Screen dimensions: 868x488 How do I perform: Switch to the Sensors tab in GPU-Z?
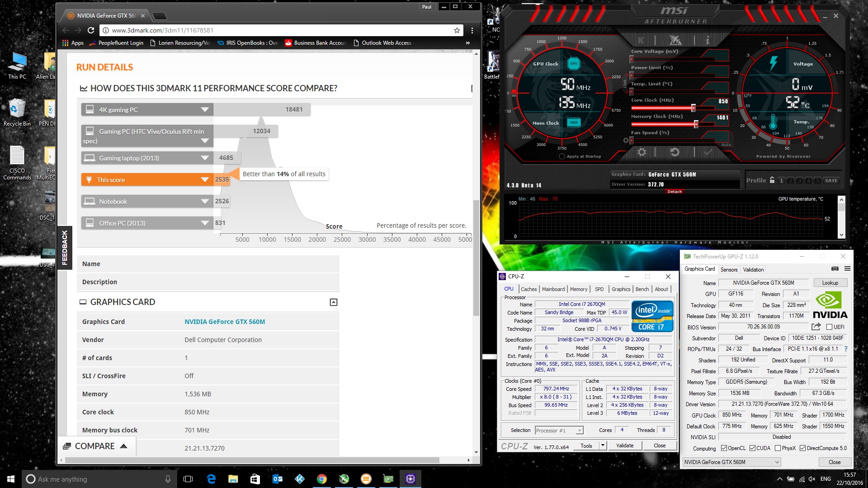[729, 269]
